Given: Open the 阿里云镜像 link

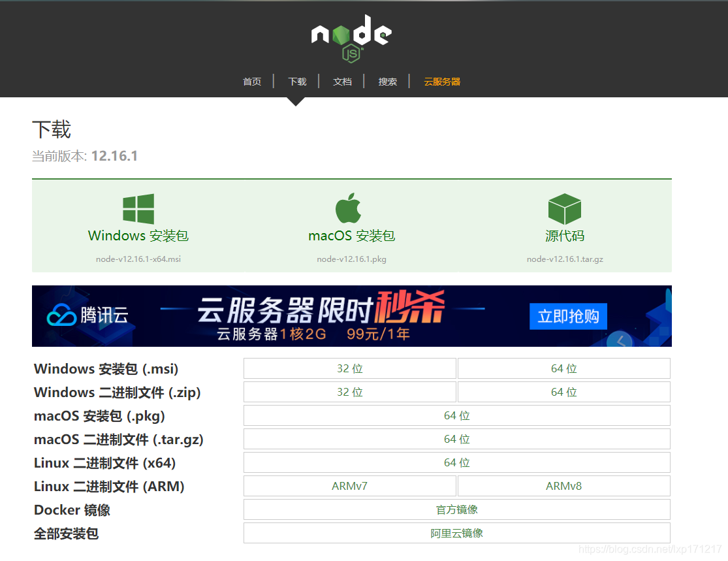Looking at the screenshot, I should coord(457,533).
